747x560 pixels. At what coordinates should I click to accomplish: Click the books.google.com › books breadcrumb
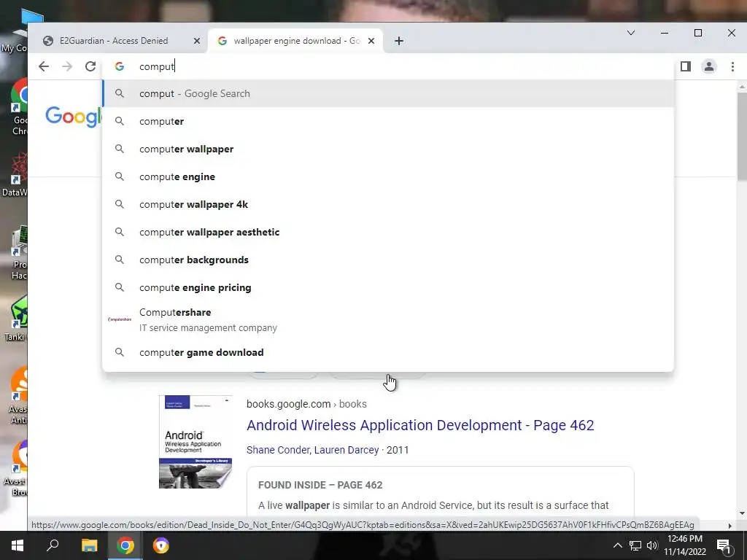[306, 404]
